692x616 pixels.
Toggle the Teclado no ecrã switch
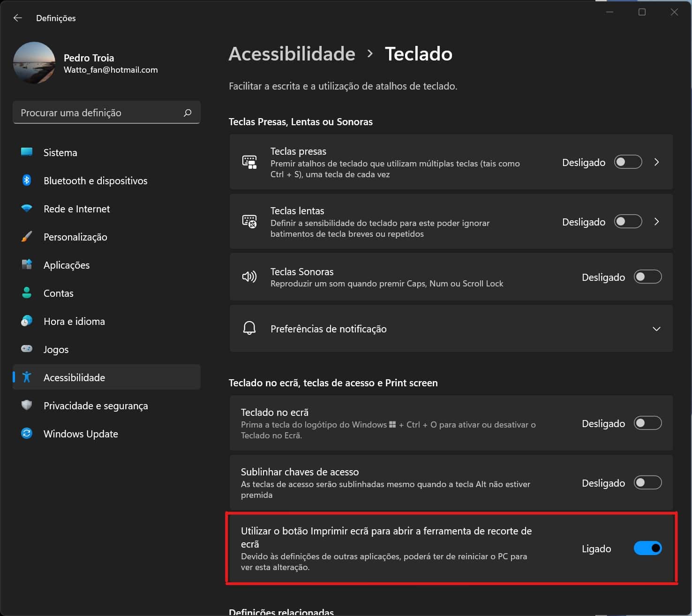click(647, 423)
